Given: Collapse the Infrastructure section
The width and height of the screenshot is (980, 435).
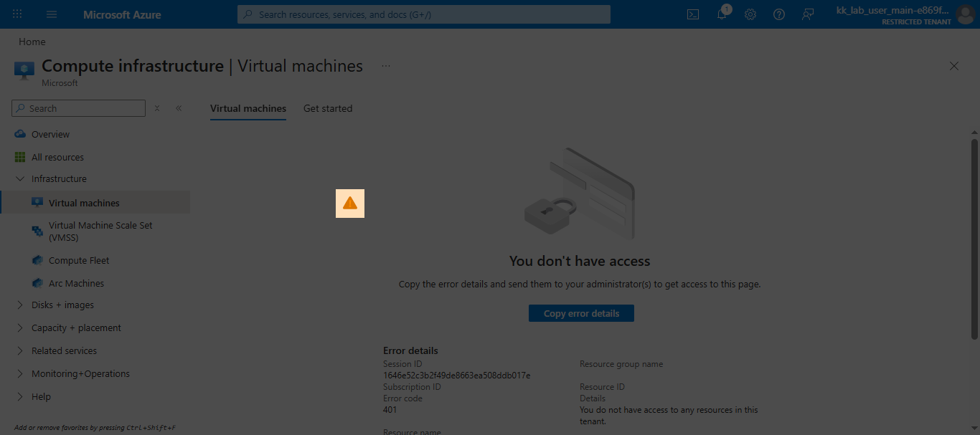Looking at the screenshot, I should click(20, 178).
